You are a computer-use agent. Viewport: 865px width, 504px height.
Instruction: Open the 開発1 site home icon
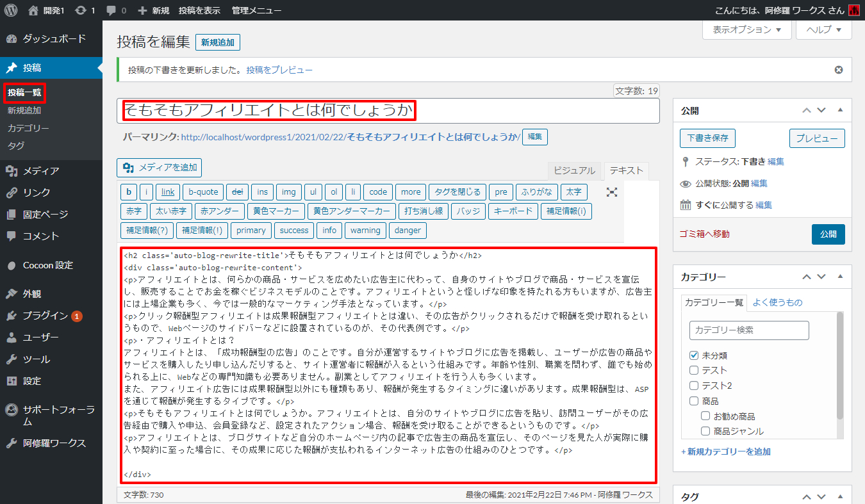34,10
